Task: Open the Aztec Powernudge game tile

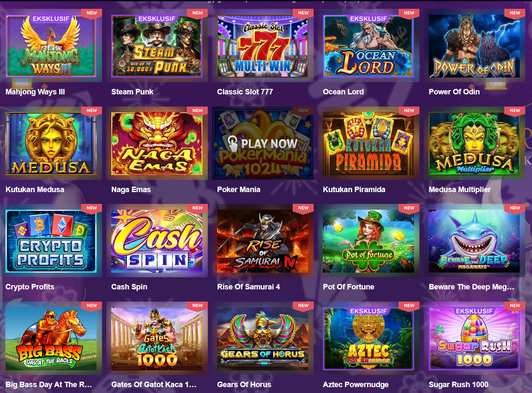Action: (368, 338)
